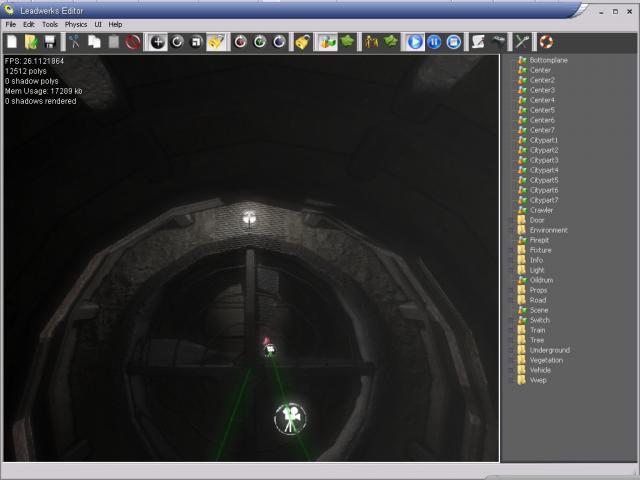The width and height of the screenshot is (640, 480).
Task: Select the Firepit entry in list
Action: [540, 240]
